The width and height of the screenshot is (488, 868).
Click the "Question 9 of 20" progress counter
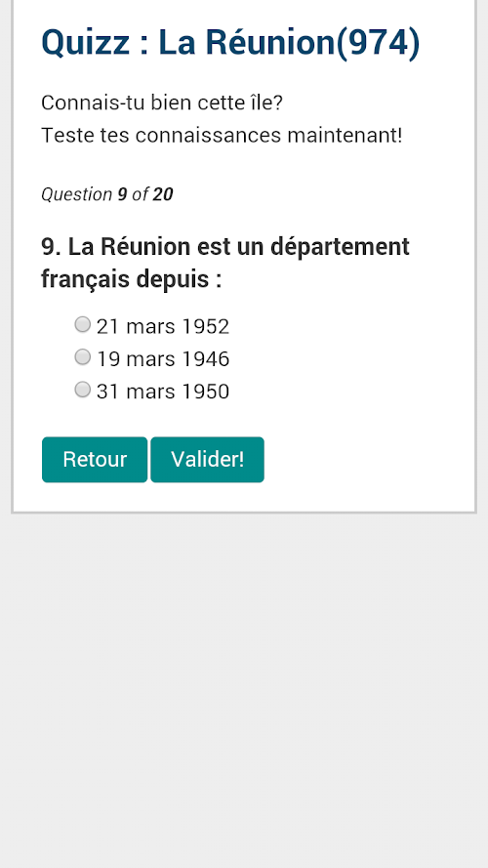[107, 194]
